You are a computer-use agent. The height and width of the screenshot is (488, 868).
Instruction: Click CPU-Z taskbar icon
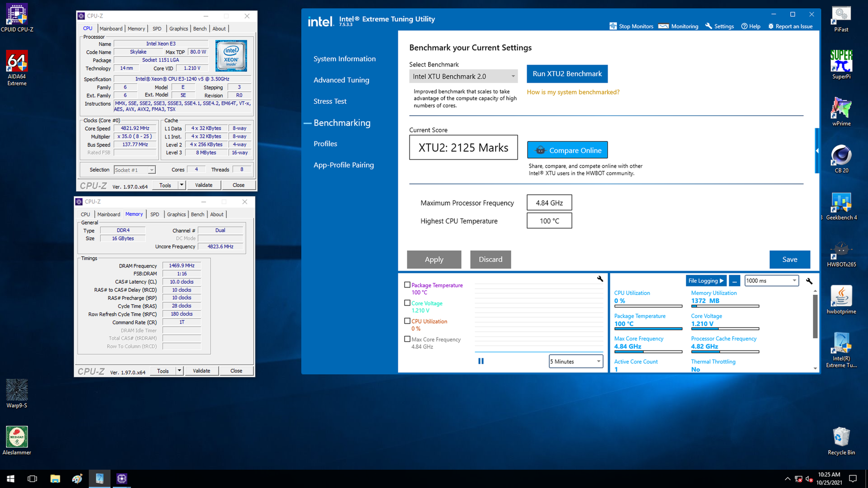(122, 479)
